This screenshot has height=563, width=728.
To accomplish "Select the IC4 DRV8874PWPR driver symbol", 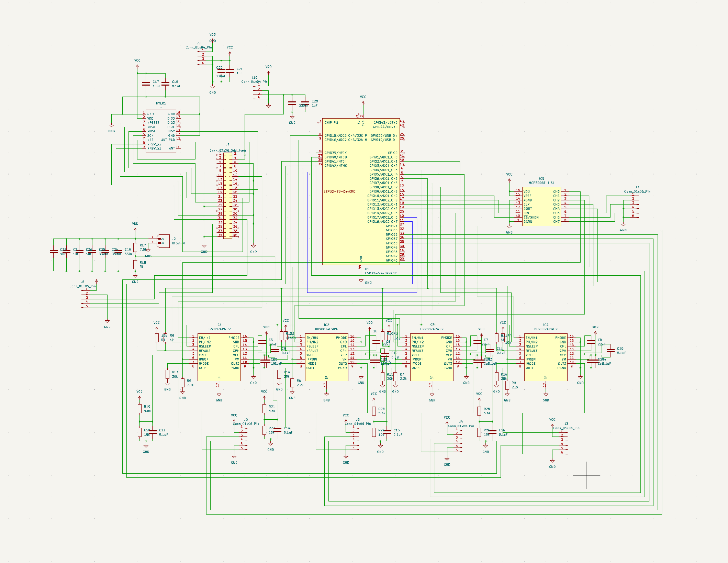I will pos(546,357).
